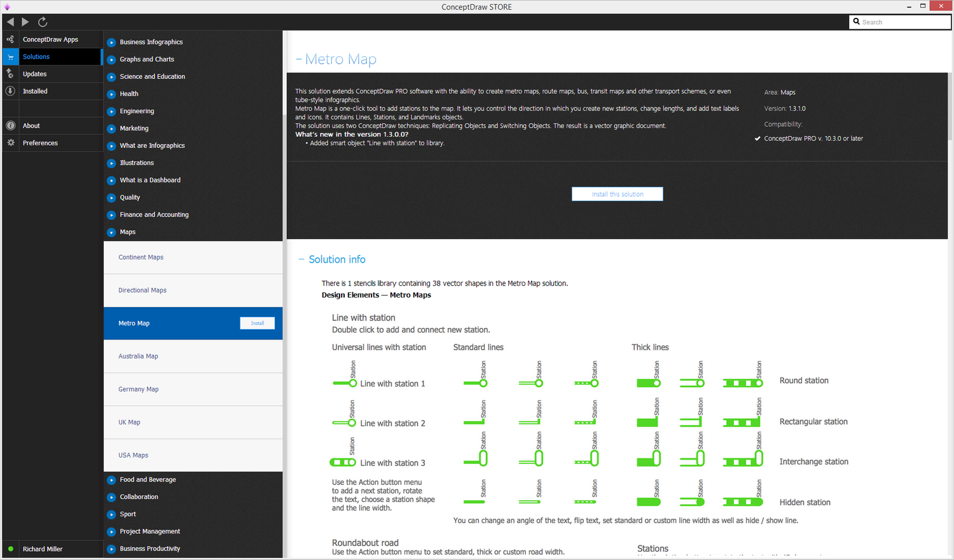This screenshot has width=954, height=560.
Task: Click the Install this solution button
Action: tap(618, 194)
